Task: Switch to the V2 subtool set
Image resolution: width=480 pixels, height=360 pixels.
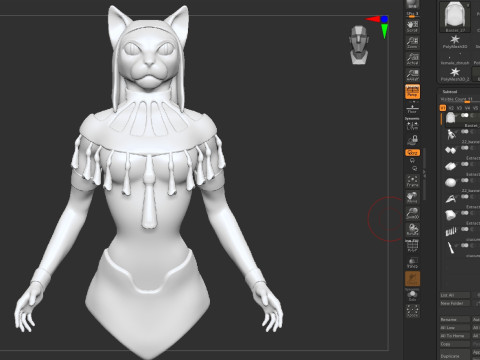Action: click(451, 108)
